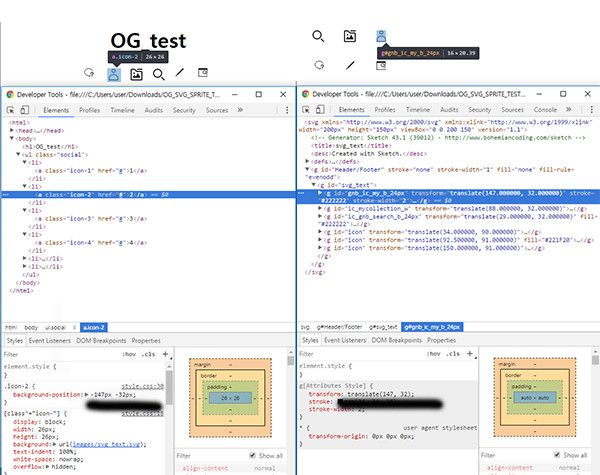Show more tabs in left DevTools
This screenshot has width=600, height=475.
coord(240,110)
